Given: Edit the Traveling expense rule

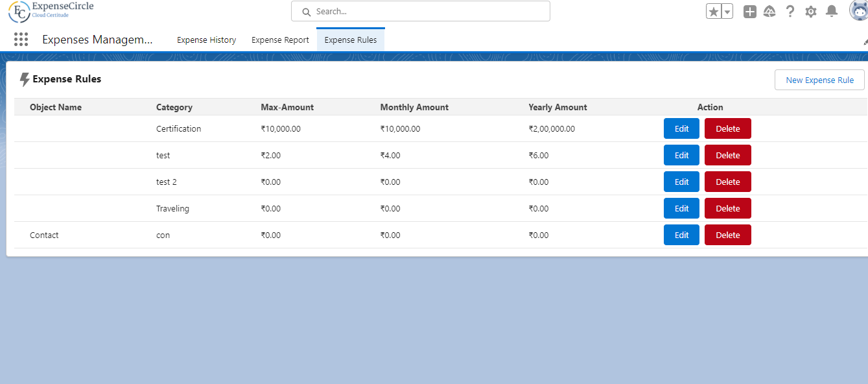Looking at the screenshot, I should [x=681, y=208].
